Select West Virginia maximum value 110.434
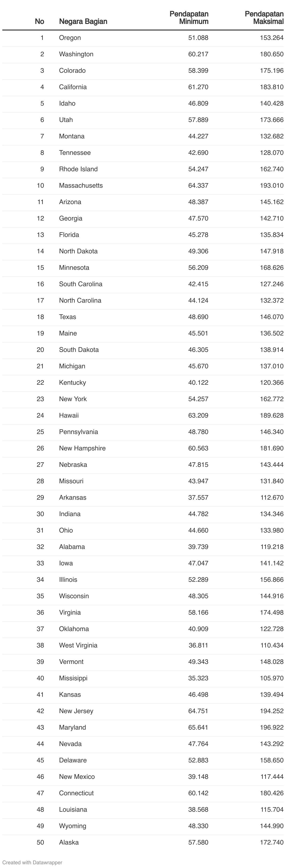Image resolution: width=286 pixels, height=868 pixels. tap(271, 645)
